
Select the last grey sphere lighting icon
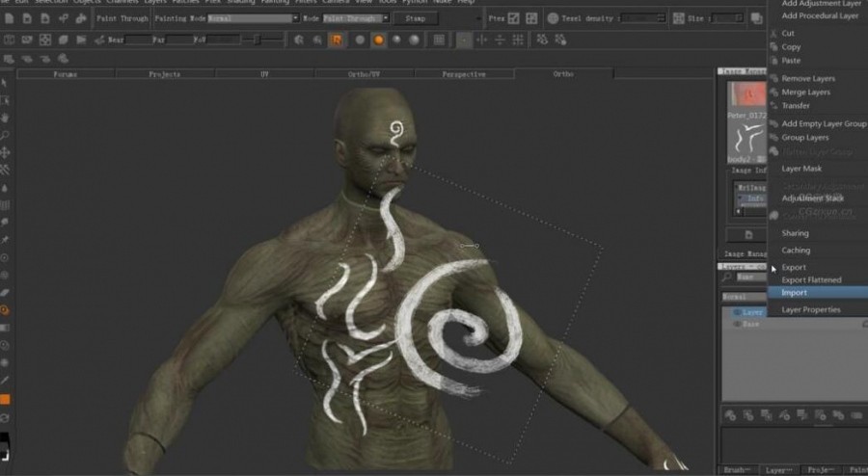coord(414,40)
